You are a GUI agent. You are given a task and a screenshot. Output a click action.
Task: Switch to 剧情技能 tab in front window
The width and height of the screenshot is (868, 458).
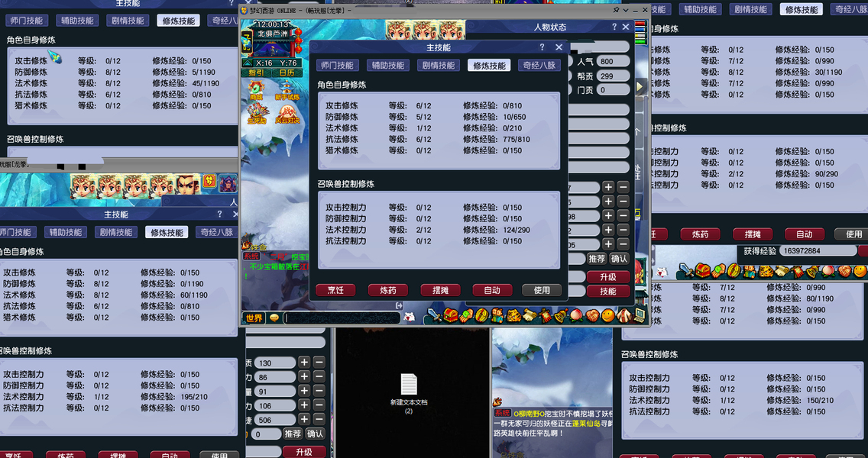pyautogui.click(x=439, y=66)
